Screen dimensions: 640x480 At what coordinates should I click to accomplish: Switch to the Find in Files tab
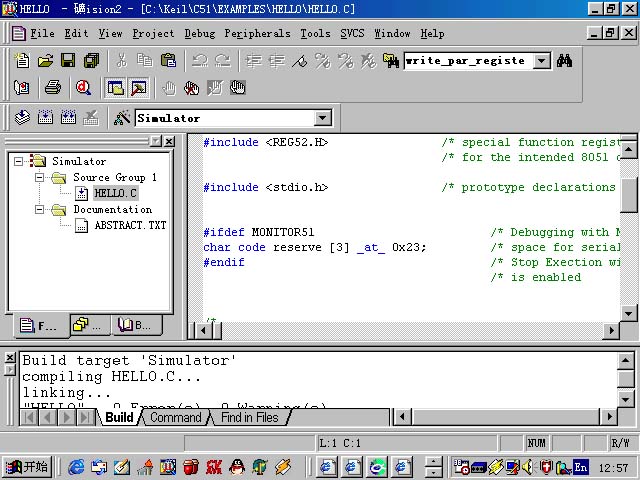[x=249, y=417]
